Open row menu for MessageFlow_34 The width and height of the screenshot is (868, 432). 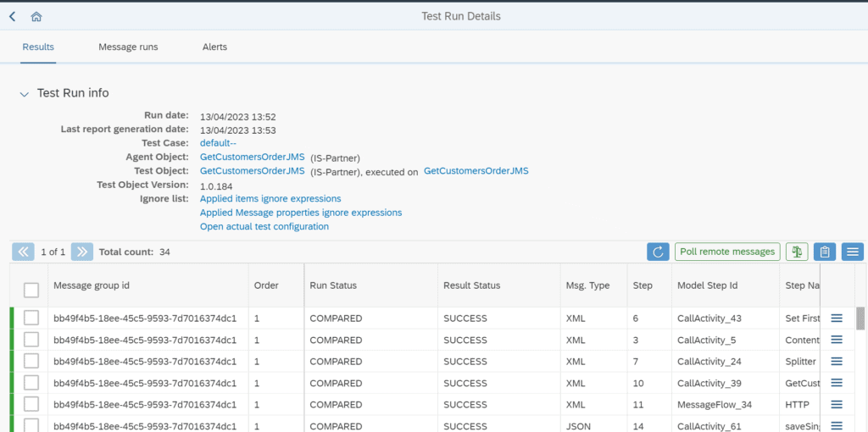click(837, 404)
